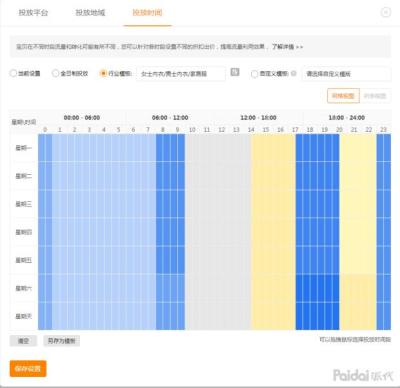Click the hour 23 column label

[x=384, y=130]
